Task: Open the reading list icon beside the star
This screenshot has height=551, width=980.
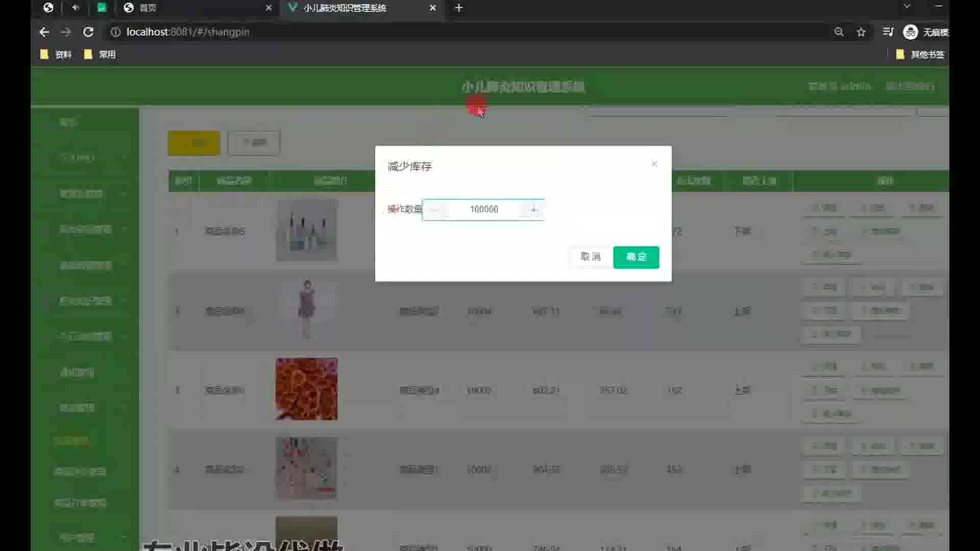Action: 888,32
